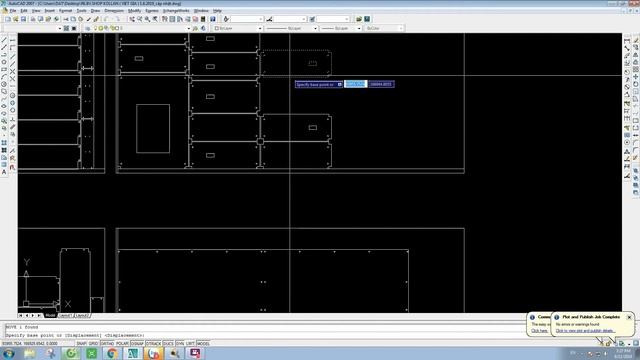The height and width of the screenshot is (360, 640).
Task: Click the workspace settings icon beside the folder icon
Action: pyautogui.click(x=367, y=19)
